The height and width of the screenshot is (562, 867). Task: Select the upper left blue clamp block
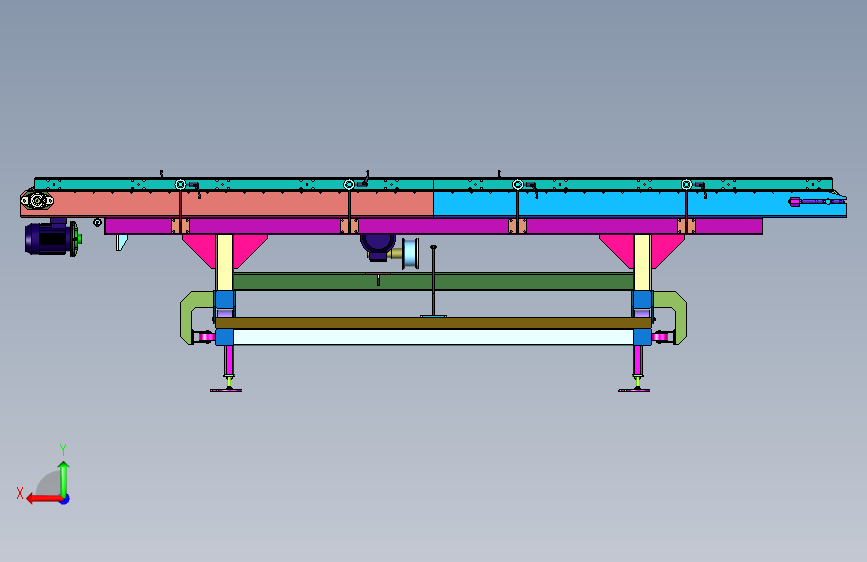224,299
